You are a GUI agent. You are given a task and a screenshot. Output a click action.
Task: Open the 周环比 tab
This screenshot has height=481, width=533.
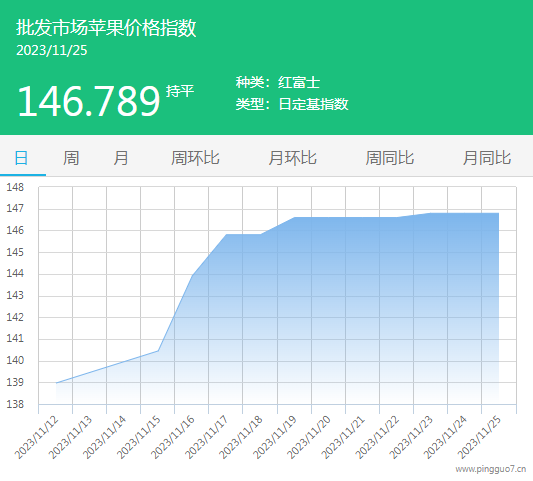point(195,158)
